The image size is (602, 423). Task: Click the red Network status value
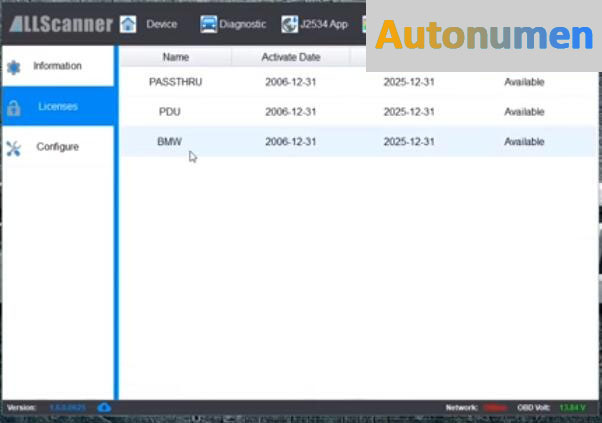point(495,407)
